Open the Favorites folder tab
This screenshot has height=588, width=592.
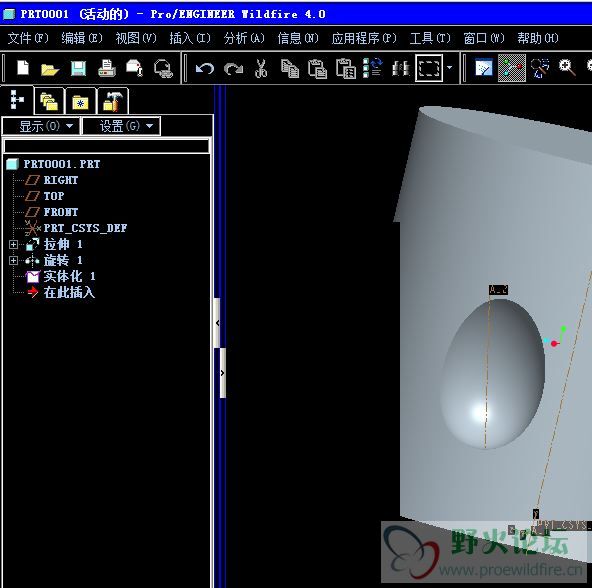pos(80,101)
